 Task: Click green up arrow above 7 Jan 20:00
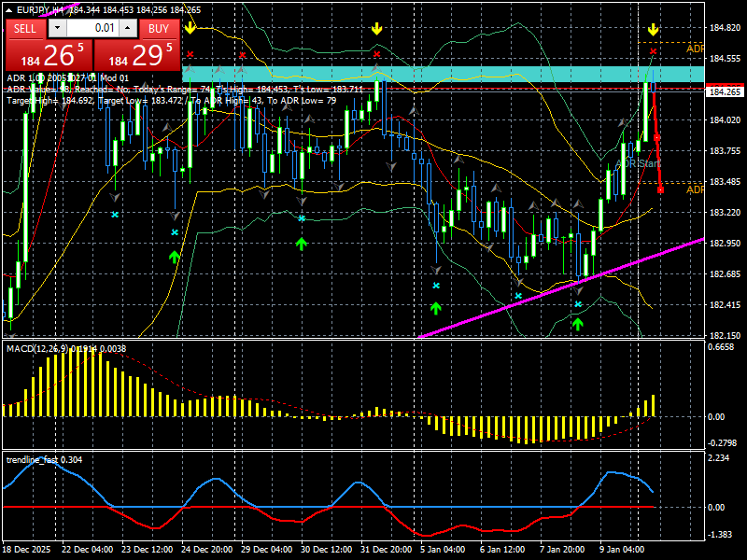[x=577, y=324]
